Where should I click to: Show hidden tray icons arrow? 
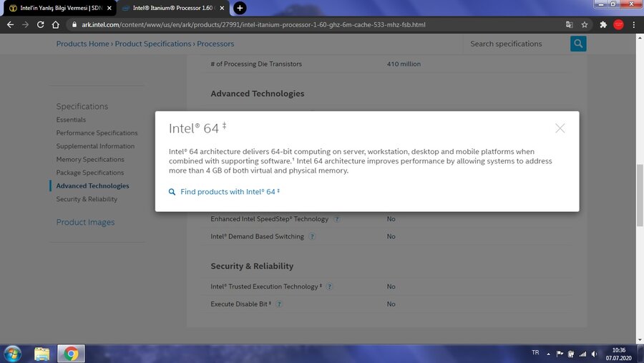pyautogui.click(x=548, y=354)
